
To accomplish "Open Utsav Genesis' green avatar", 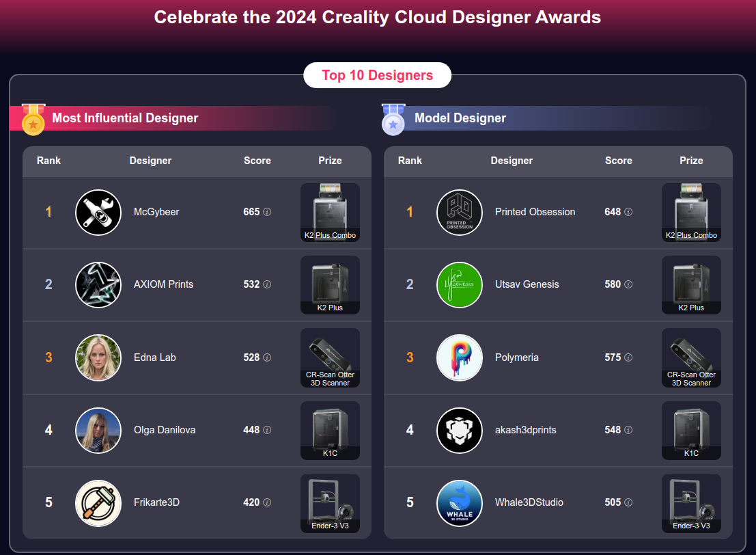I will [460, 285].
